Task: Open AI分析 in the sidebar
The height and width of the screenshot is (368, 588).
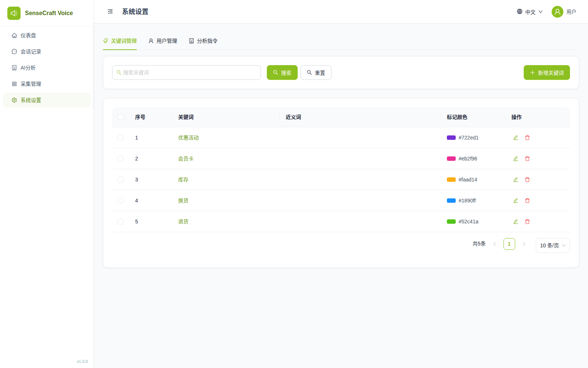Action: pos(47,68)
